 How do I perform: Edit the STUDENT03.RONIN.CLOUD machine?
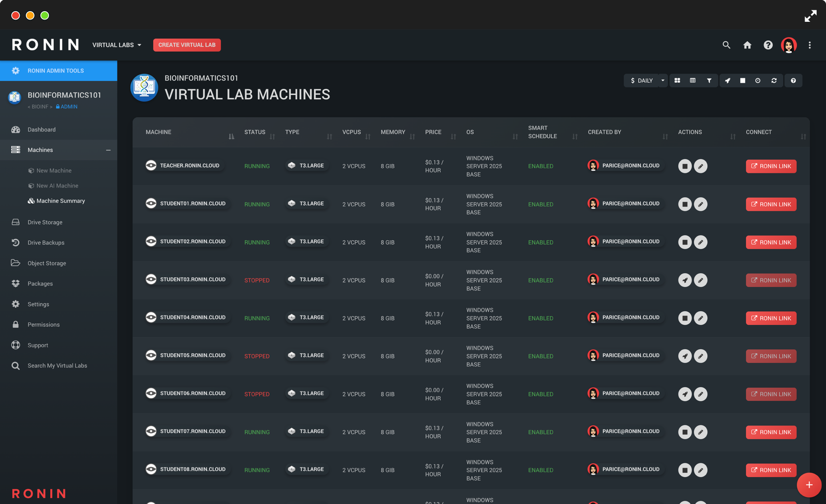pyautogui.click(x=700, y=280)
